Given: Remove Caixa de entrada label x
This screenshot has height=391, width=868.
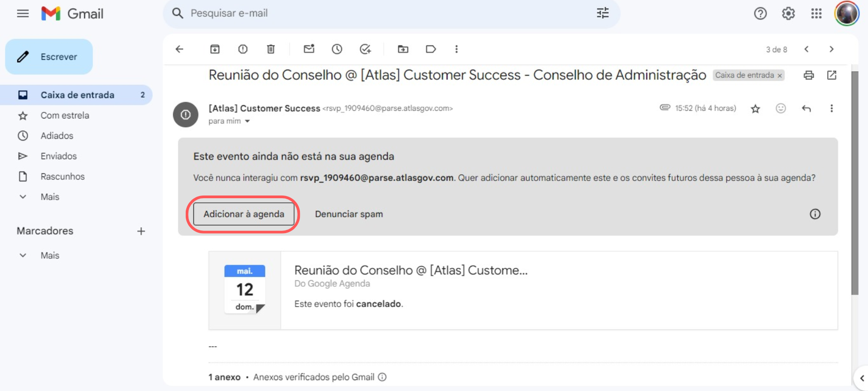Looking at the screenshot, I should [x=780, y=76].
